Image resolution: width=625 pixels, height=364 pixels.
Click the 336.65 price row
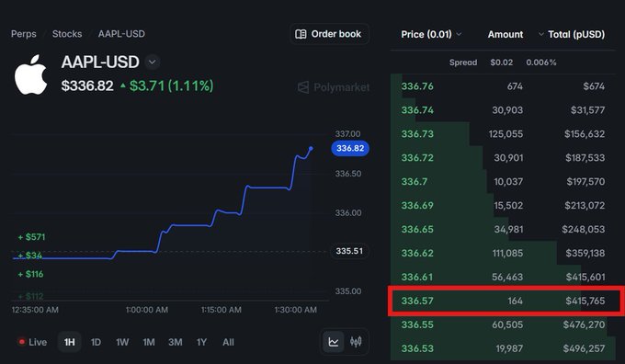pyautogui.click(x=503, y=229)
